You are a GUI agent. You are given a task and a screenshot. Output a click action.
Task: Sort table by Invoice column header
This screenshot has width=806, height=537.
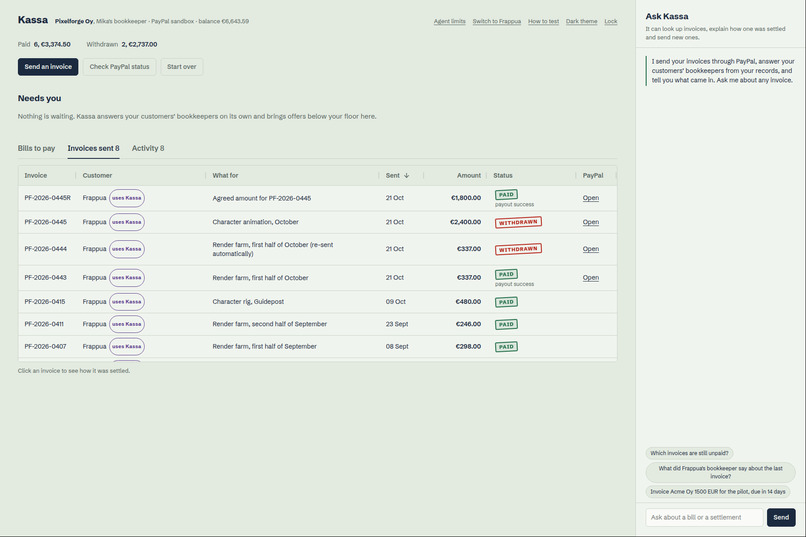(x=35, y=176)
